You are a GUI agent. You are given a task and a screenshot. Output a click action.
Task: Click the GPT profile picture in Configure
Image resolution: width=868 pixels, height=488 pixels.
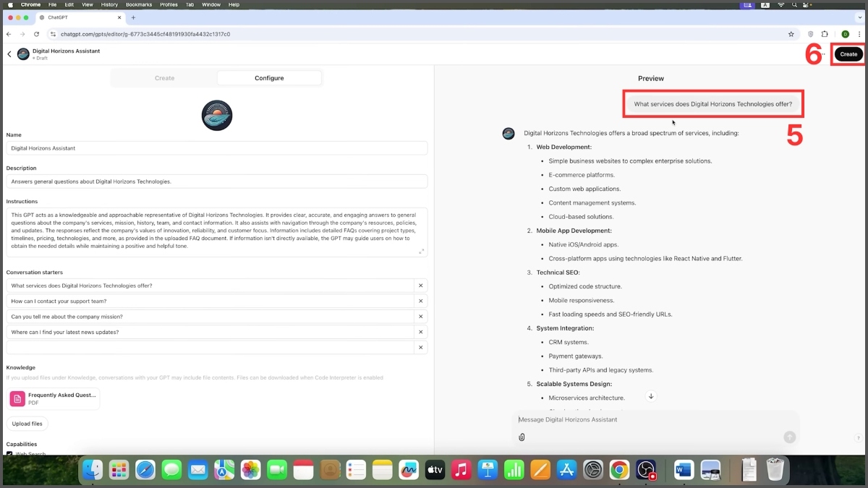[217, 116]
